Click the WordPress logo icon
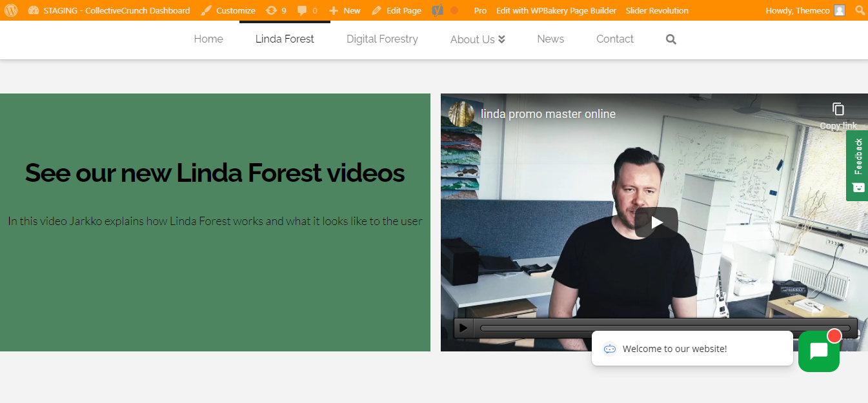This screenshot has width=868, height=403. tap(11, 10)
